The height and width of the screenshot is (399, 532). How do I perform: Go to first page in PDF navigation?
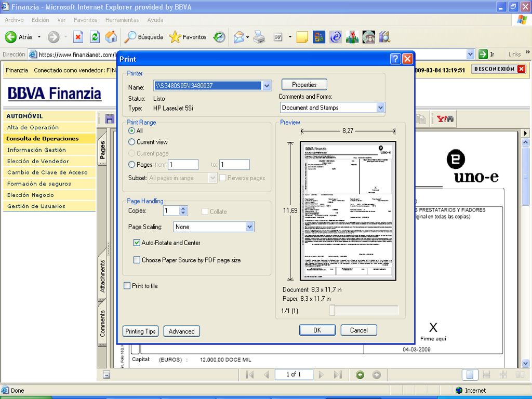250,375
